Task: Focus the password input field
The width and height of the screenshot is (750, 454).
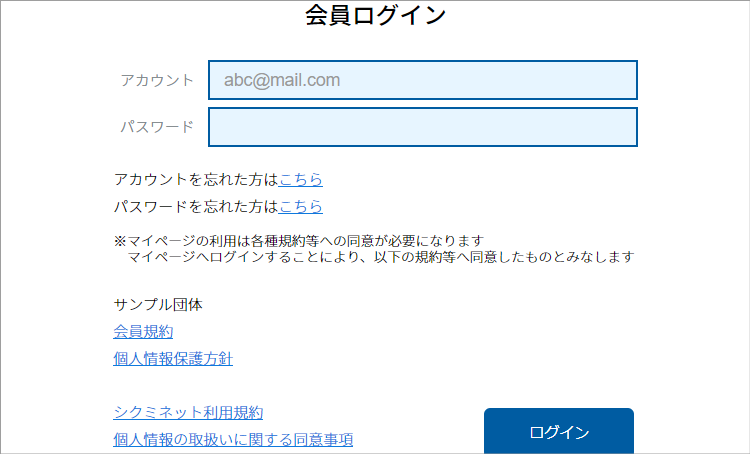Action: click(x=422, y=127)
